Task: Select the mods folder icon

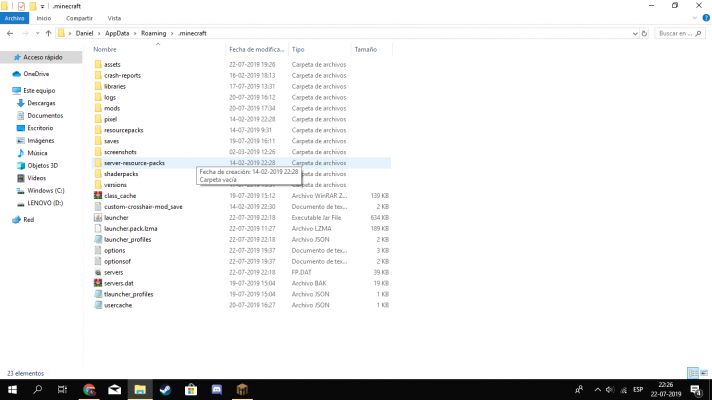Action: pos(98,108)
